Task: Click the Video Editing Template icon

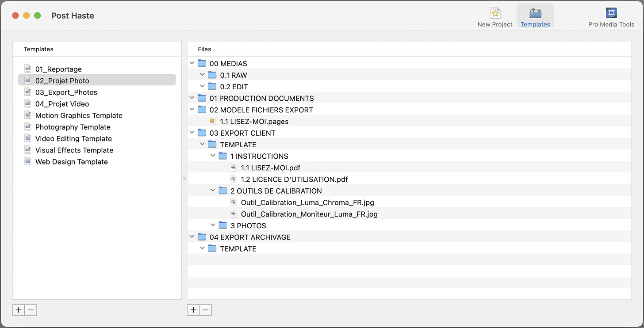Action: (x=28, y=138)
